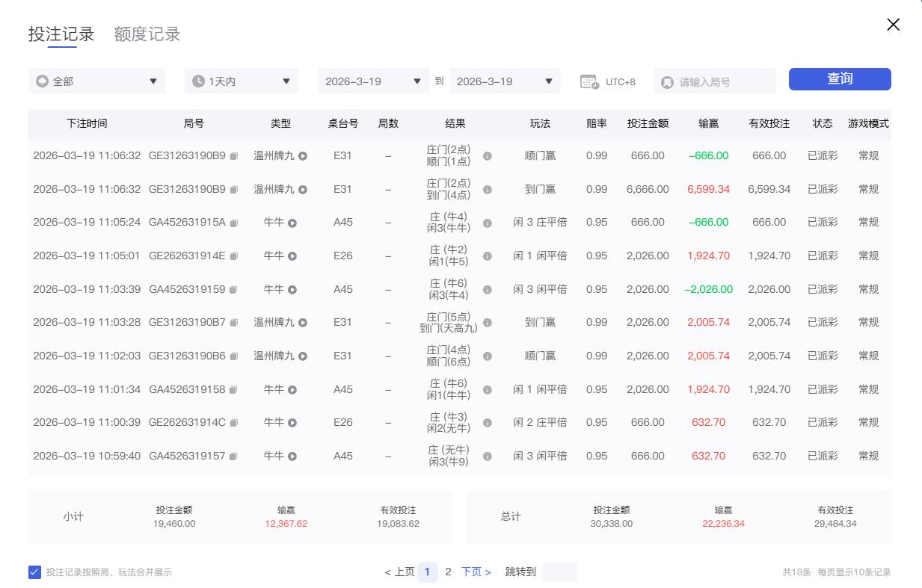Jump to page 2
This screenshot has width=922, height=588.
(448, 572)
